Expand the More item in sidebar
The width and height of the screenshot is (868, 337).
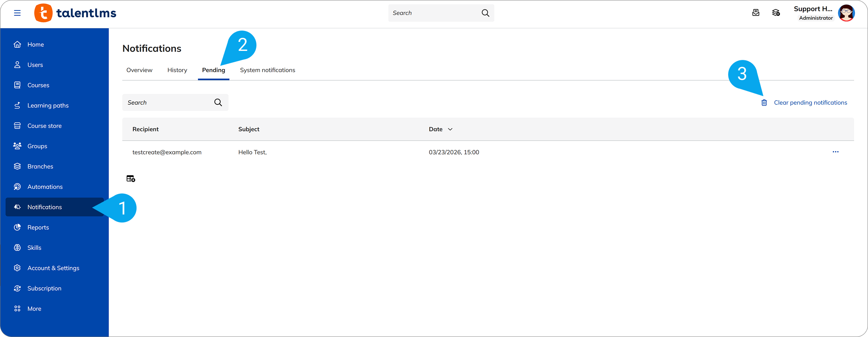[x=34, y=309]
